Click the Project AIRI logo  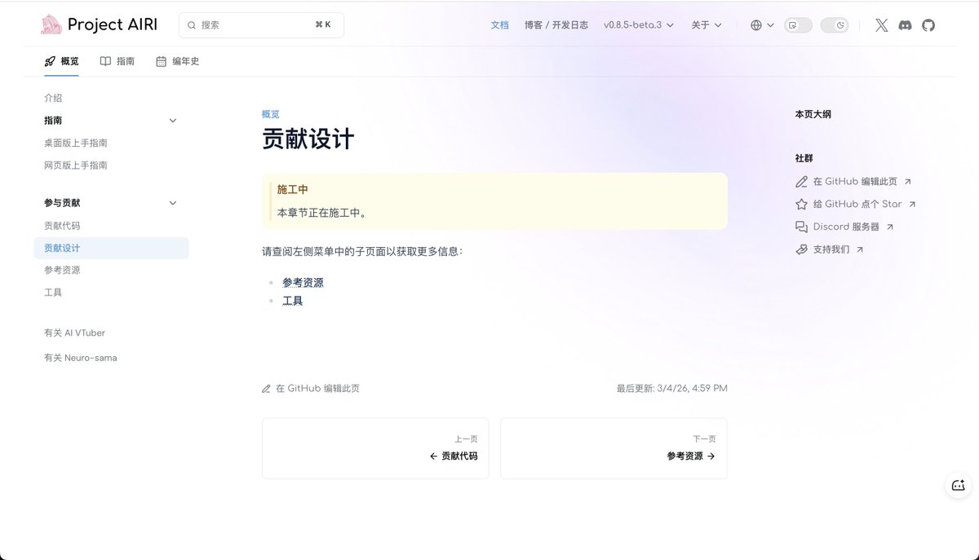pyautogui.click(x=99, y=25)
